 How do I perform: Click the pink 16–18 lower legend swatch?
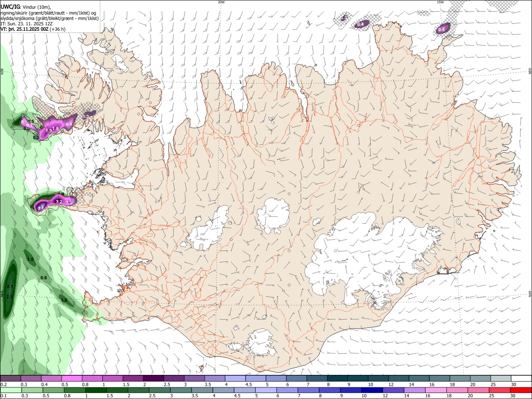click(x=436, y=390)
